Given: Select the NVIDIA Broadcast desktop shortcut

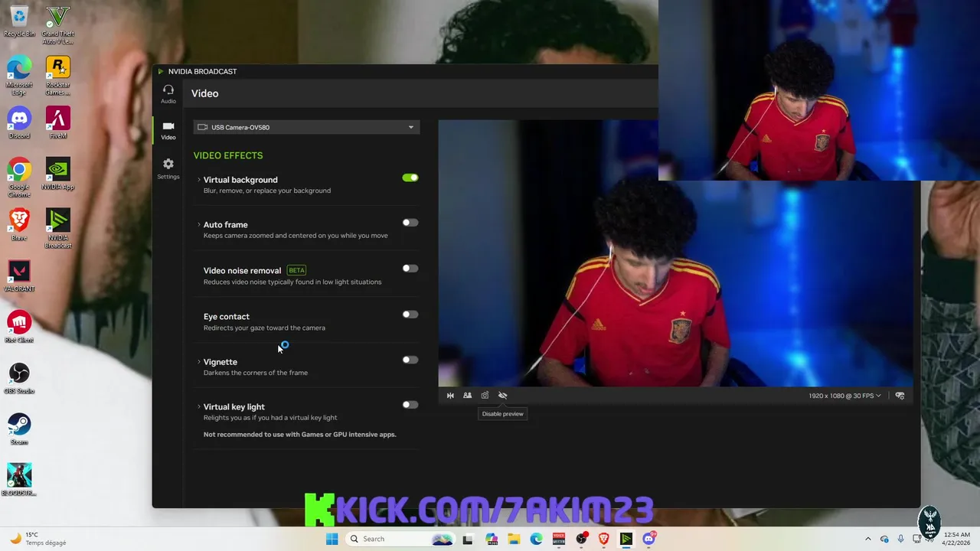Looking at the screenshot, I should pos(58,229).
